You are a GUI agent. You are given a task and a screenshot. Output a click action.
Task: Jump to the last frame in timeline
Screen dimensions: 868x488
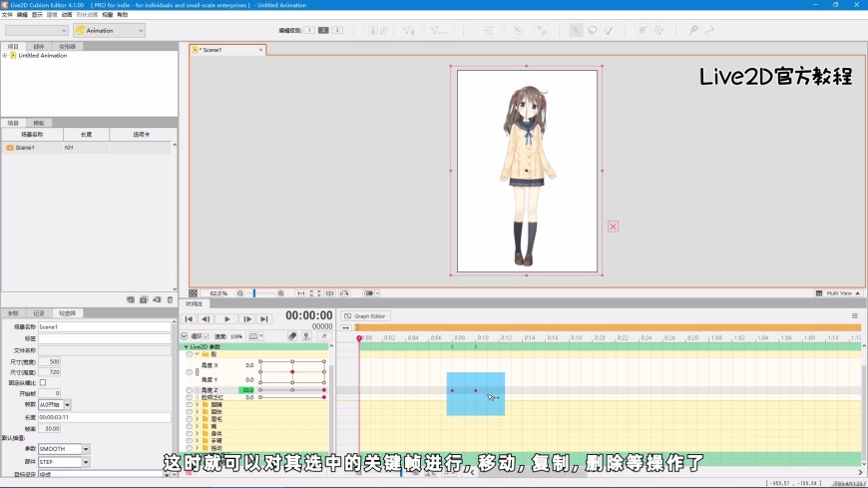(264, 319)
